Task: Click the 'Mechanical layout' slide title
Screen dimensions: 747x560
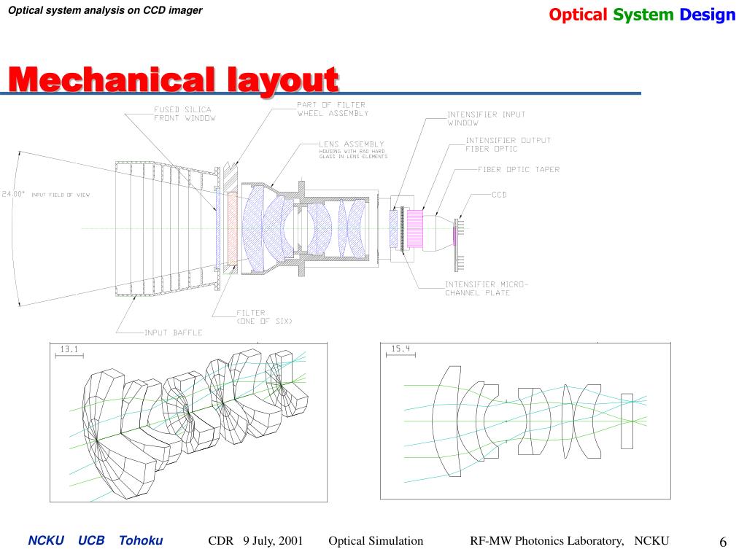Action: point(174,79)
